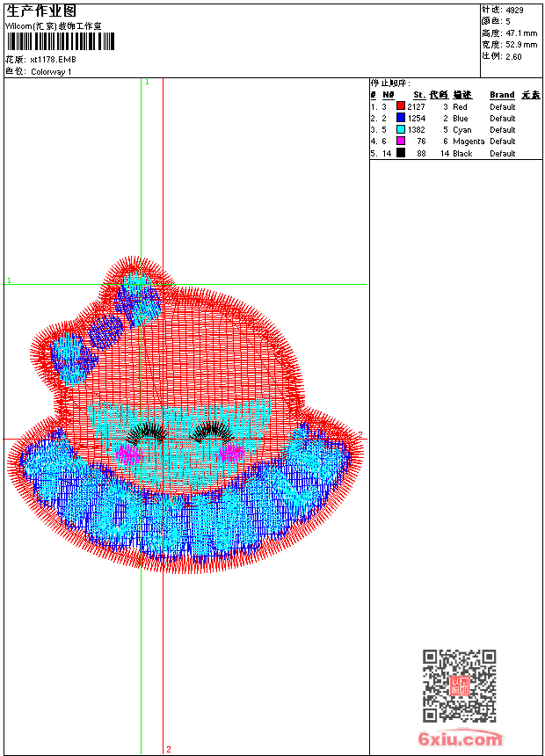
Task: Click the 'St.' stitch count column header
Action: click(419, 95)
